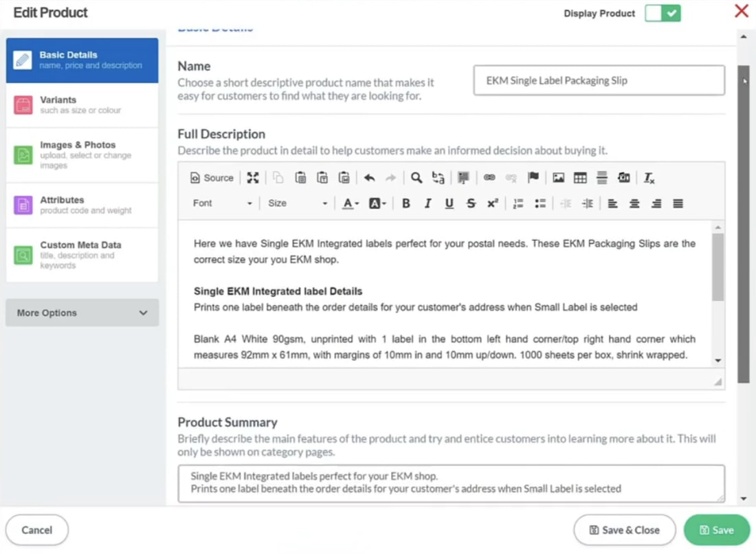Click Paste from Word icon

click(344, 178)
